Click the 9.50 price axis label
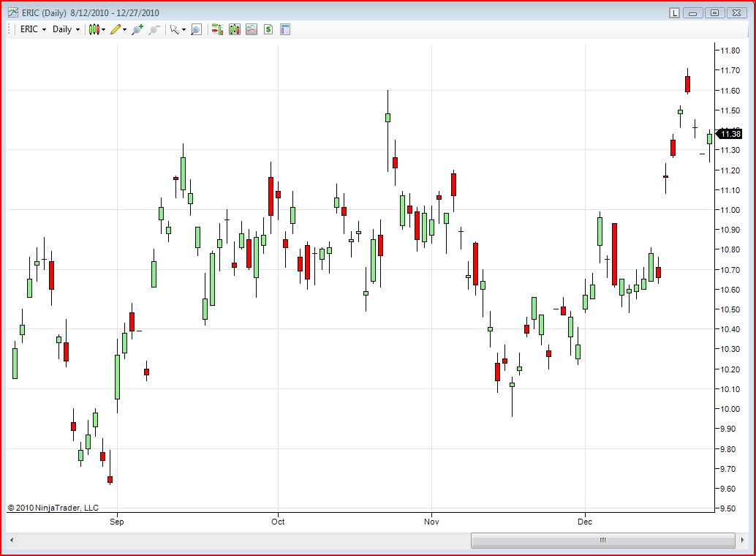 click(727, 508)
